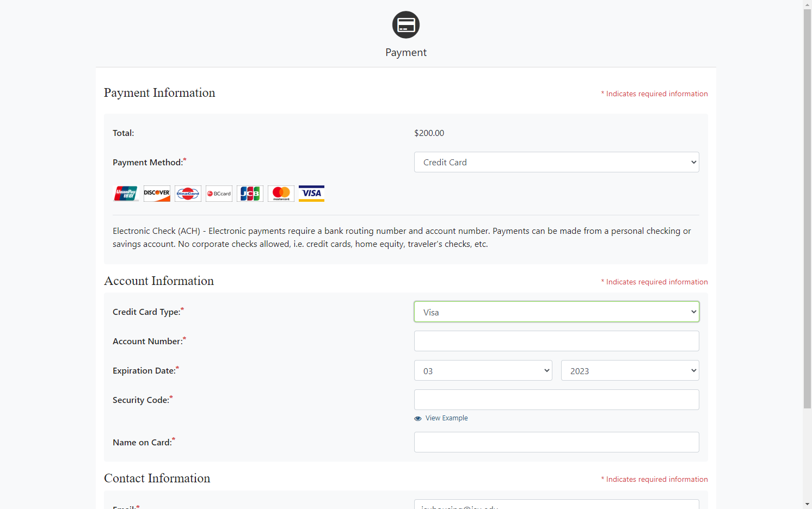Click the Payment Information heading

click(159, 93)
